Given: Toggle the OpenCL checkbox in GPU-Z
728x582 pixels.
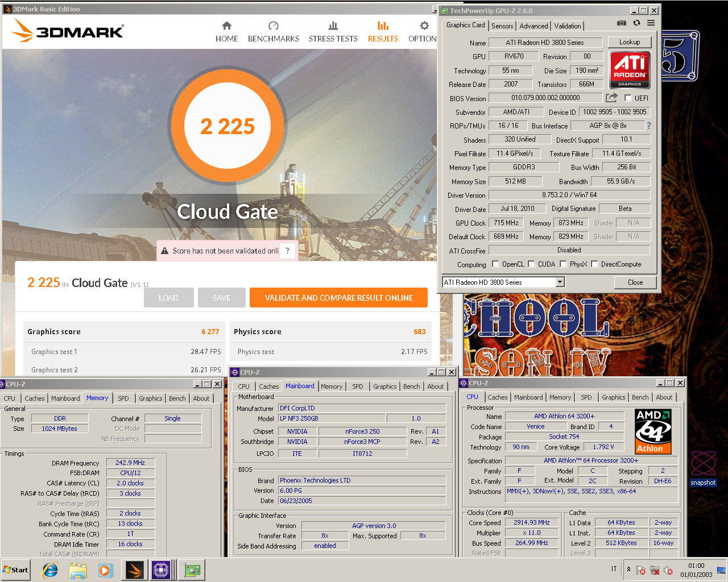Looking at the screenshot, I should click(x=495, y=264).
